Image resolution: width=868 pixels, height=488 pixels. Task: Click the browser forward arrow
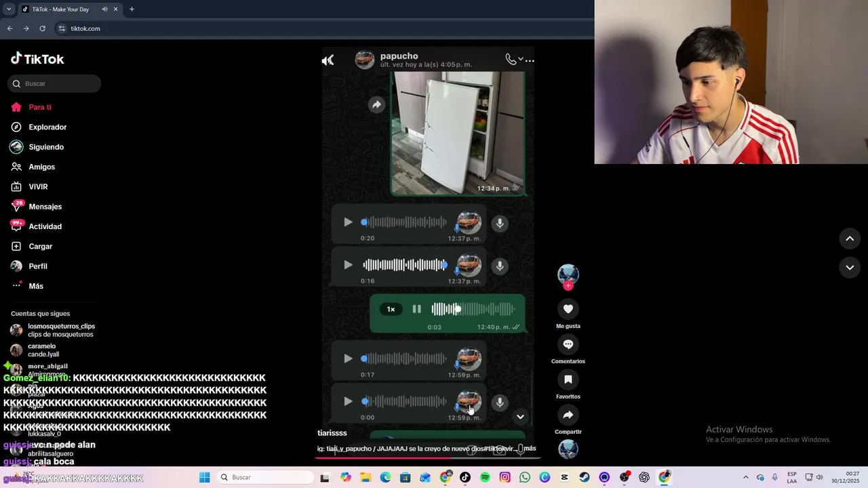click(26, 28)
